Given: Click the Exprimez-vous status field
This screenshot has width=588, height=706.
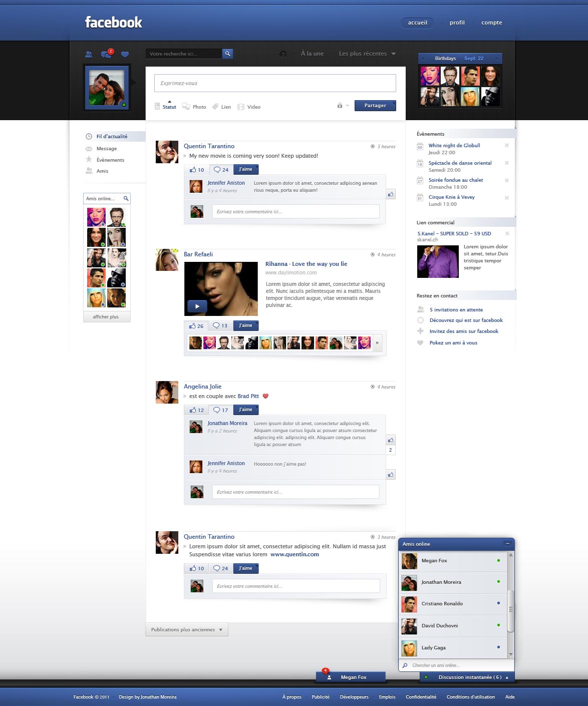Looking at the screenshot, I should point(275,83).
